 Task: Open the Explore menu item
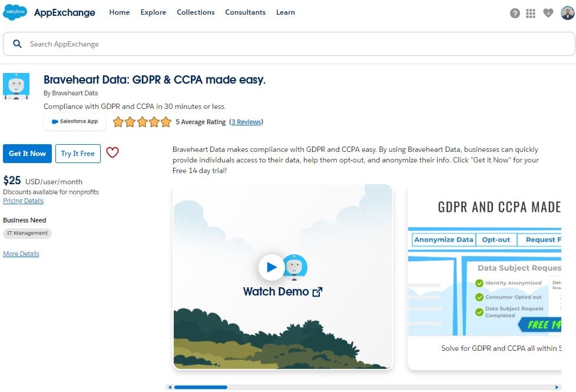[x=153, y=12]
